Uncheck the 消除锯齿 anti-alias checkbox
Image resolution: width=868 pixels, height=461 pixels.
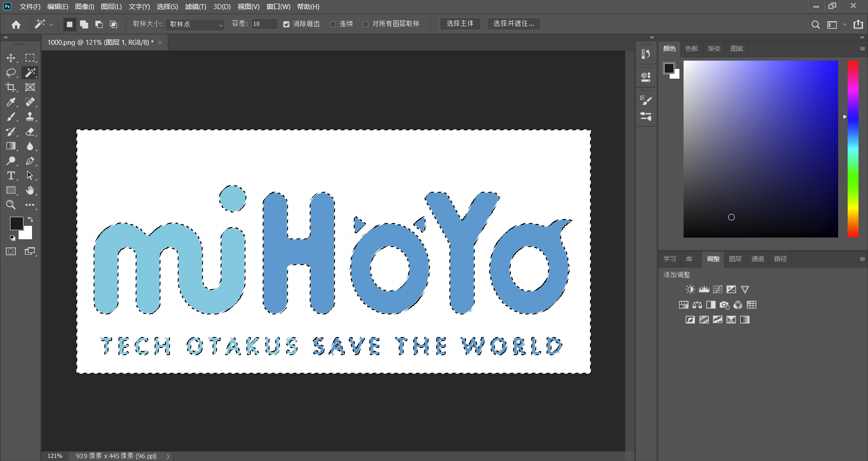click(287, 24)
